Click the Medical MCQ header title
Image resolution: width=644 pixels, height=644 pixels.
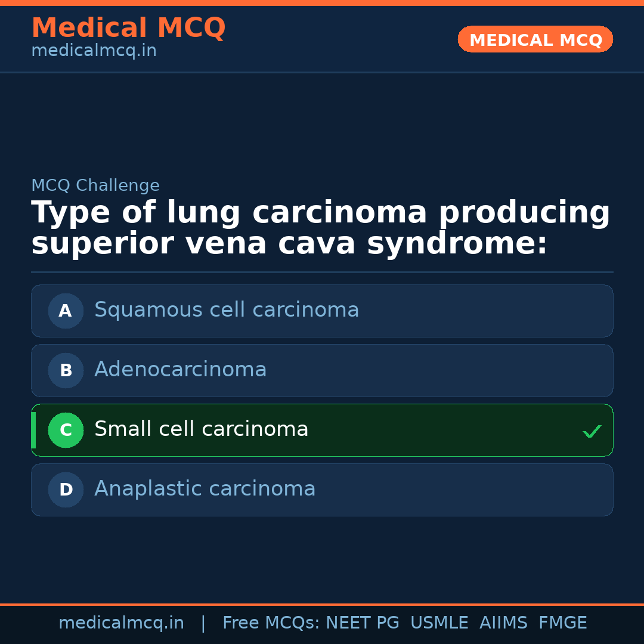(128, 28)
